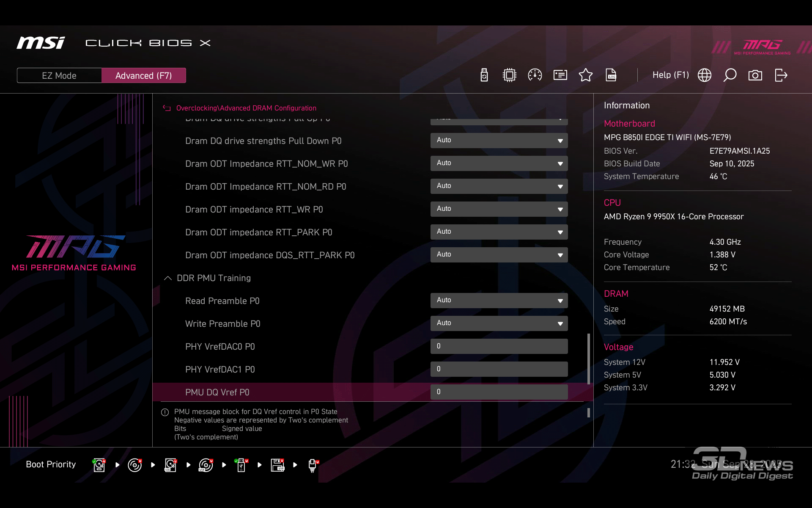Click Help (F1)

tap(670, 75)
